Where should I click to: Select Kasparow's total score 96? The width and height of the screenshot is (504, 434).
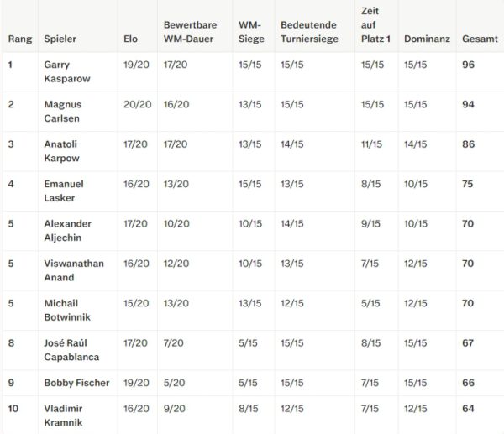469,65
